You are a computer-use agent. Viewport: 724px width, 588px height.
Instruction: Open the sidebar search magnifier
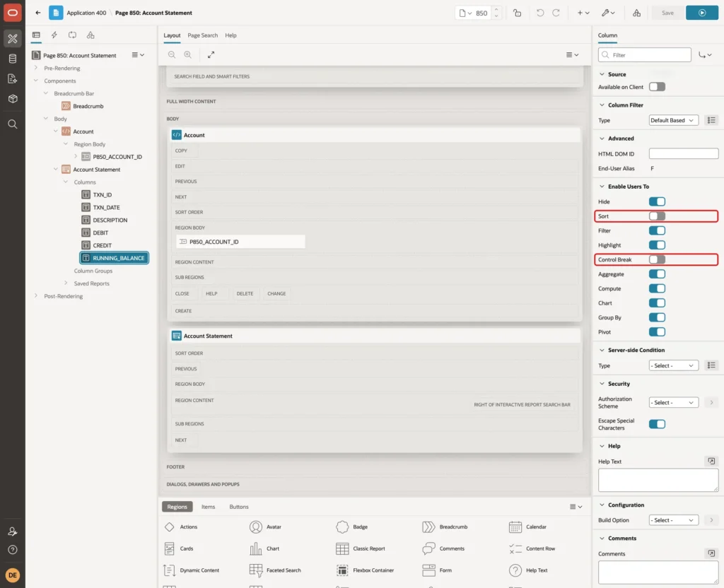coord(13,124)
